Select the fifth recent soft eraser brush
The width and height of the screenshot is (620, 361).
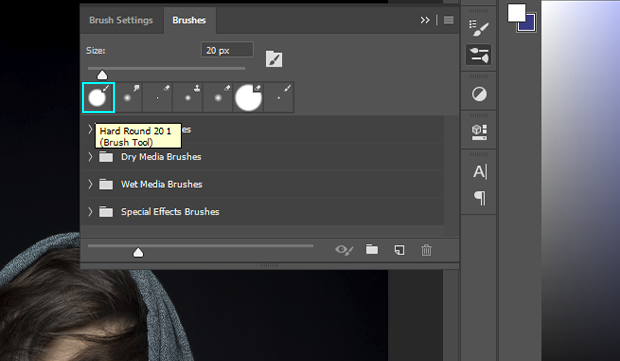(x=218, y=97)
